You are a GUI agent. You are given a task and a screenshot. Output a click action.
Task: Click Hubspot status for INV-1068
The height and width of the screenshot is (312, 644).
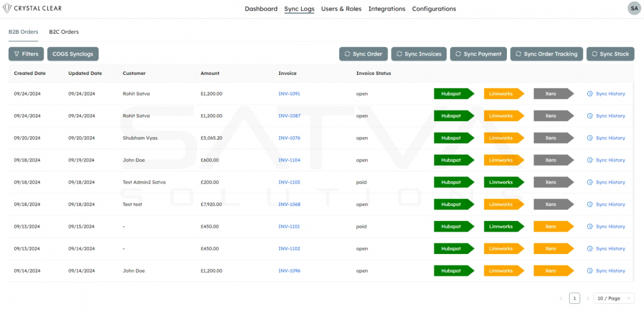pos(454,204)
